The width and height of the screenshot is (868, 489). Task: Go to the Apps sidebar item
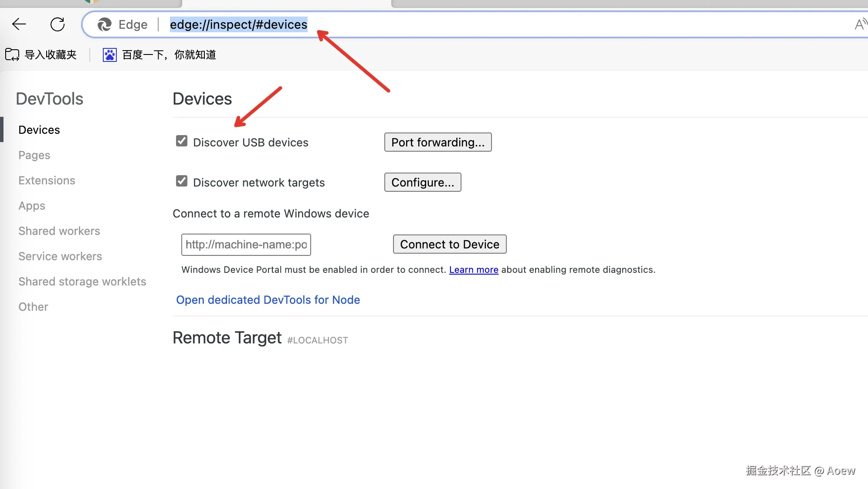[x=32, y=206]
